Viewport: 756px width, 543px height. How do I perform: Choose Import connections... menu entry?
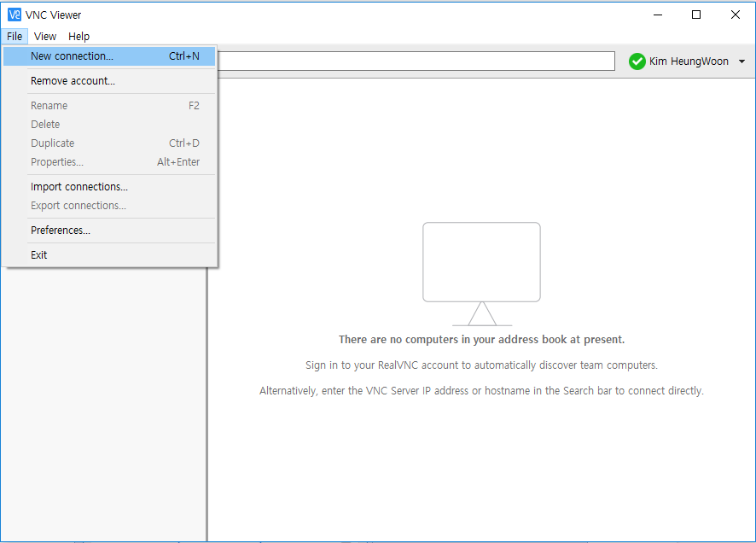point(109,187)
